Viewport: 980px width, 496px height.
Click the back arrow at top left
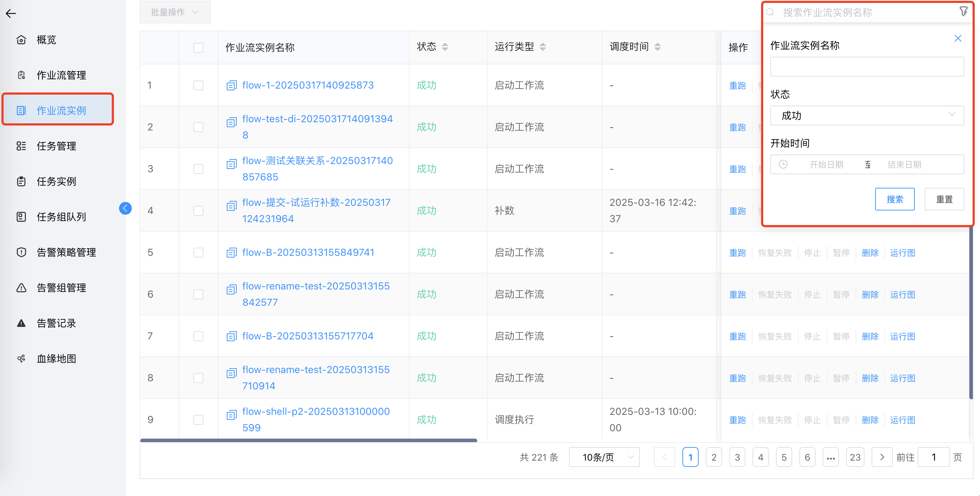pos(11,13)
